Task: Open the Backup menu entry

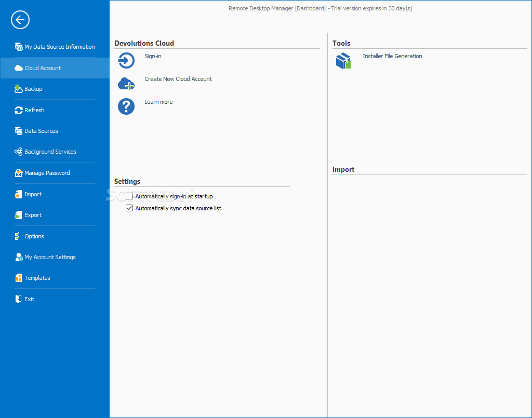Action: pyautogui.click(x=55, y=89)
